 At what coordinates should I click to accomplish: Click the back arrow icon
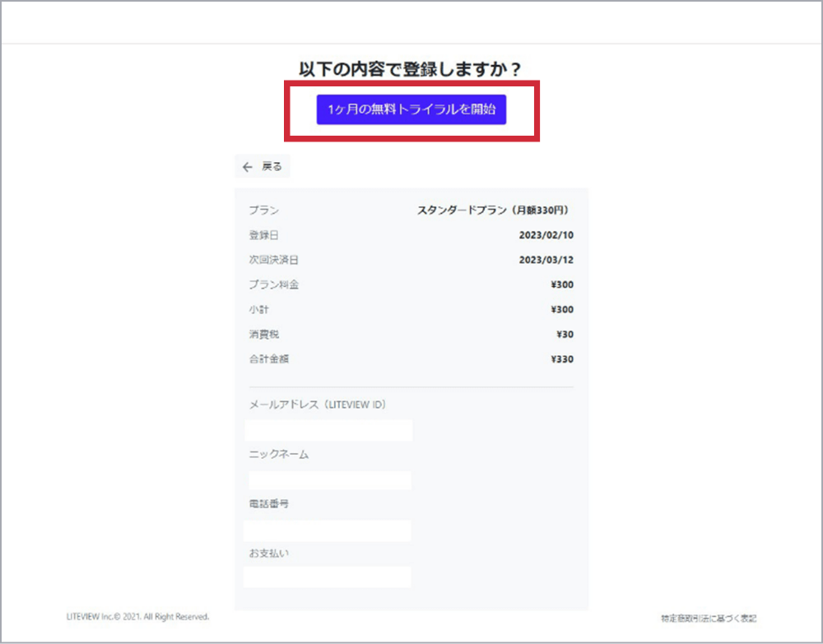point(247,167)
